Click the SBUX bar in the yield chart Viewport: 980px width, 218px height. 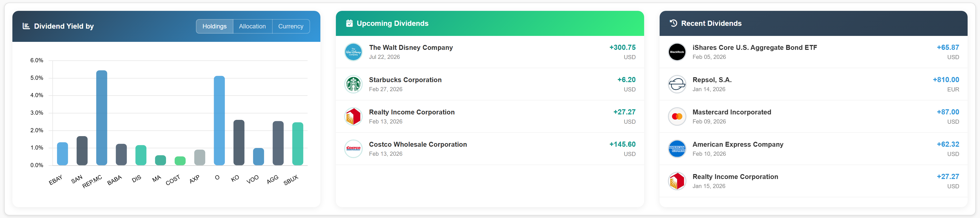[x=297, y=144]
